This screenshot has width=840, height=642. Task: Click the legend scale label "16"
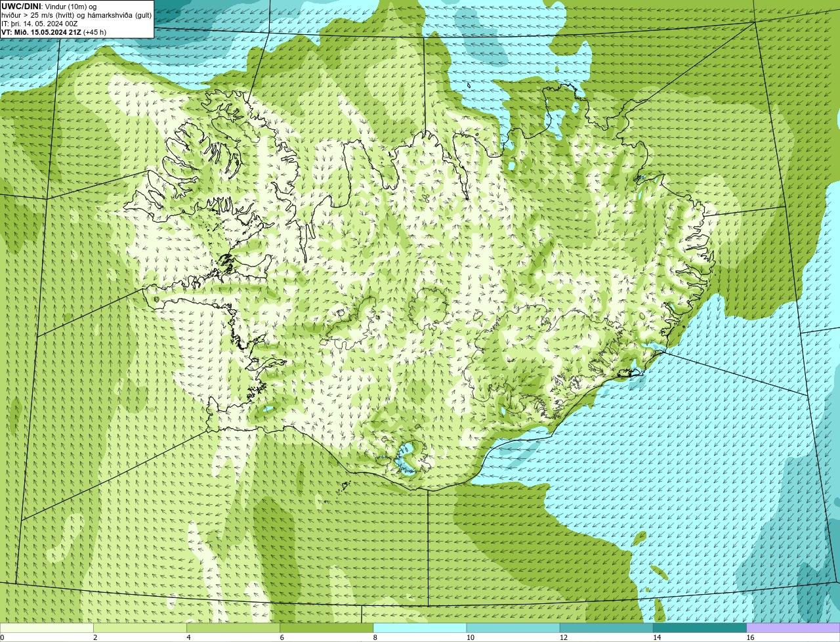750,637
